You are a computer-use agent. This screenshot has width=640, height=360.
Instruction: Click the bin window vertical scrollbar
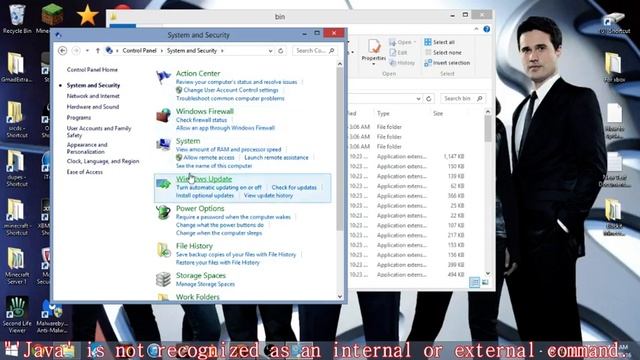(488, 129)
